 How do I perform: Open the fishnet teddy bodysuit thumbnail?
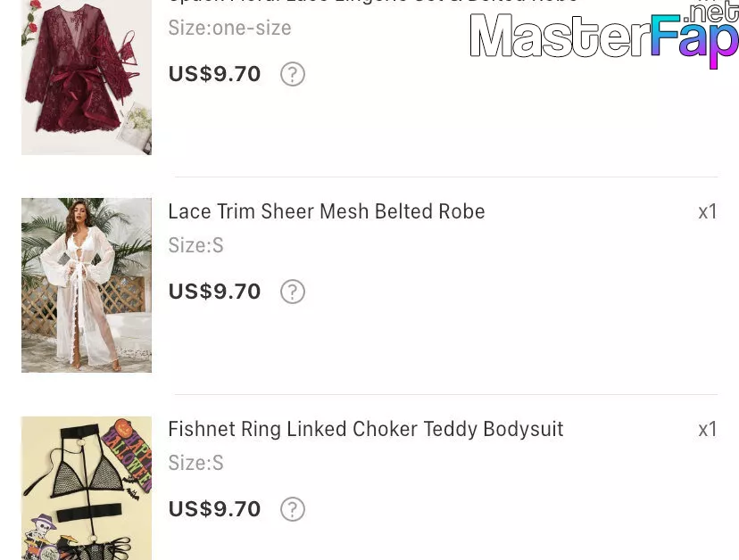(x=87, y=488)
